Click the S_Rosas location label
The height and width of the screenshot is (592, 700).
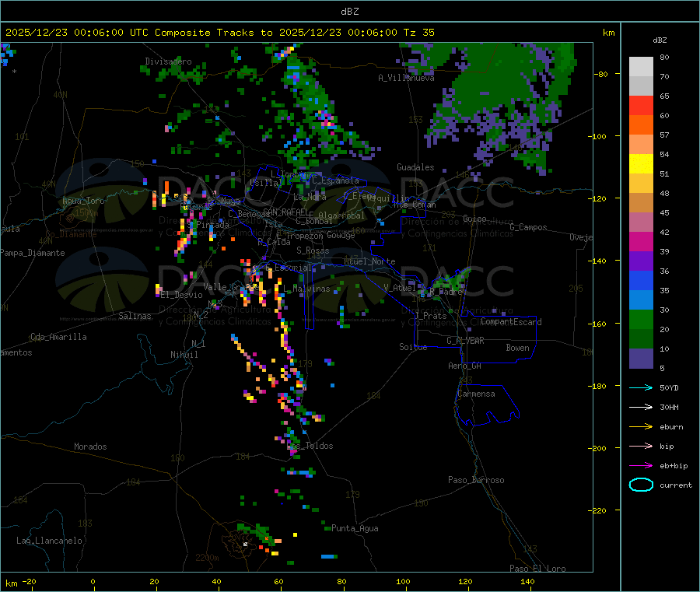pyautogui.click(x=313, y=251)
